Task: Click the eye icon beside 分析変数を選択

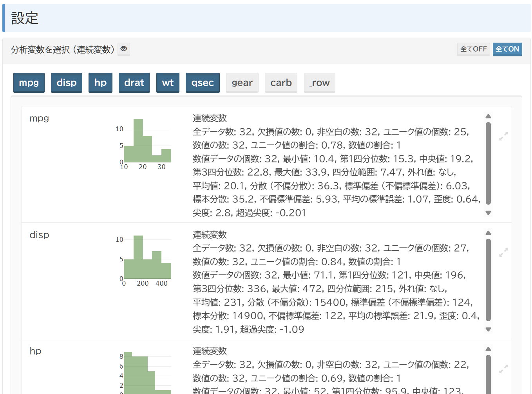Action: point(124,49)
